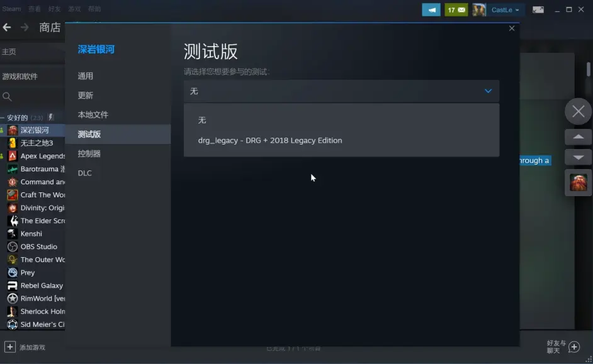Expand the beta selection dropdown arrow

[488, 91]
